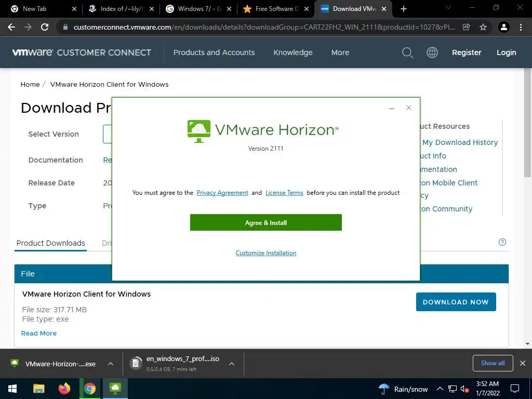Open the License Terms link
Screen dimensions: 532x399
click(x=284, y=193)
